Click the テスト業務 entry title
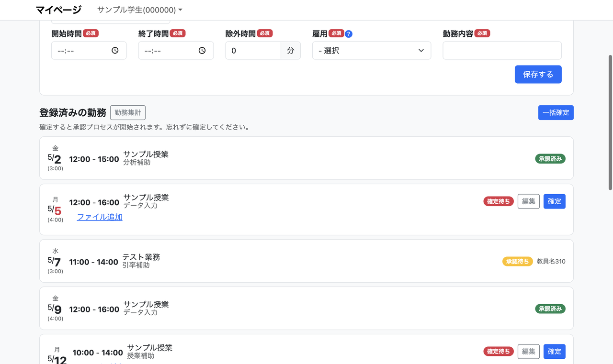The height and width of the screenshot is (364, 613). pyautogui.click(x=141, y=257)
